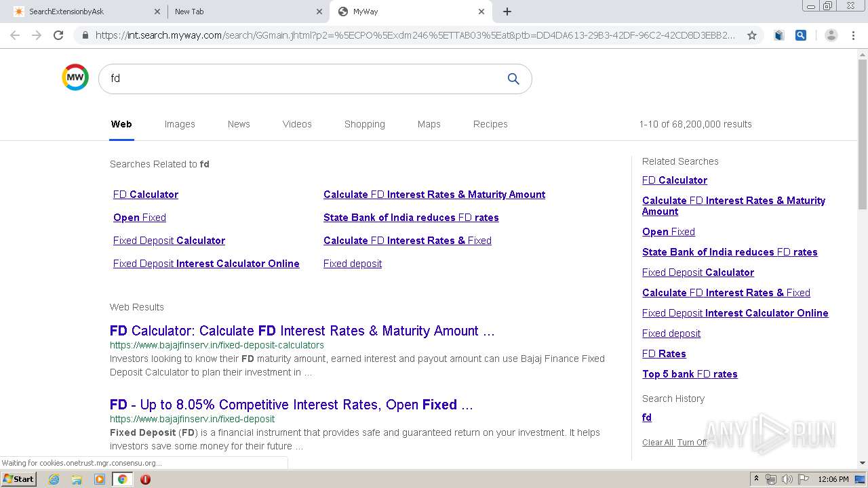Open the search extension icon in toolbar
The width and height of the screenshot is (868, 488).
coord(801,35)
